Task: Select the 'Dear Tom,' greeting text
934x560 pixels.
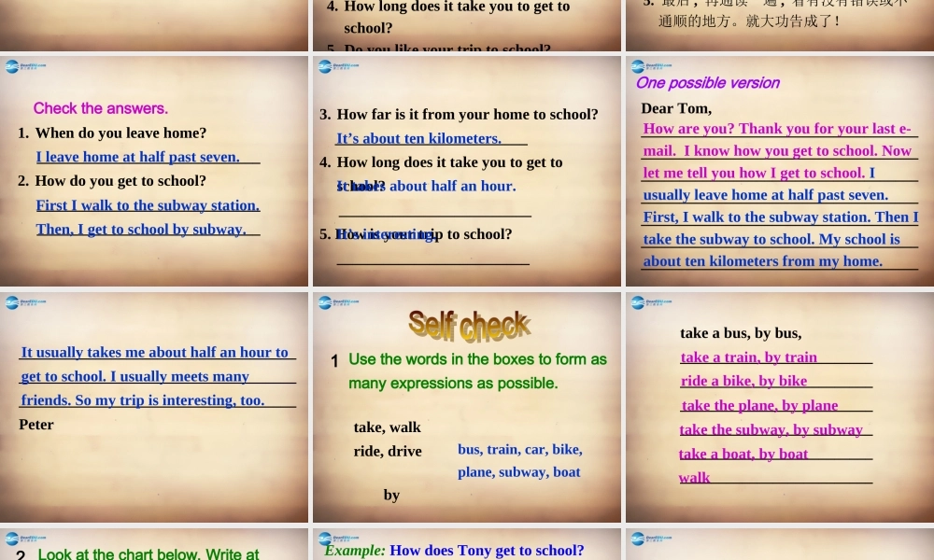Action: 676,108
